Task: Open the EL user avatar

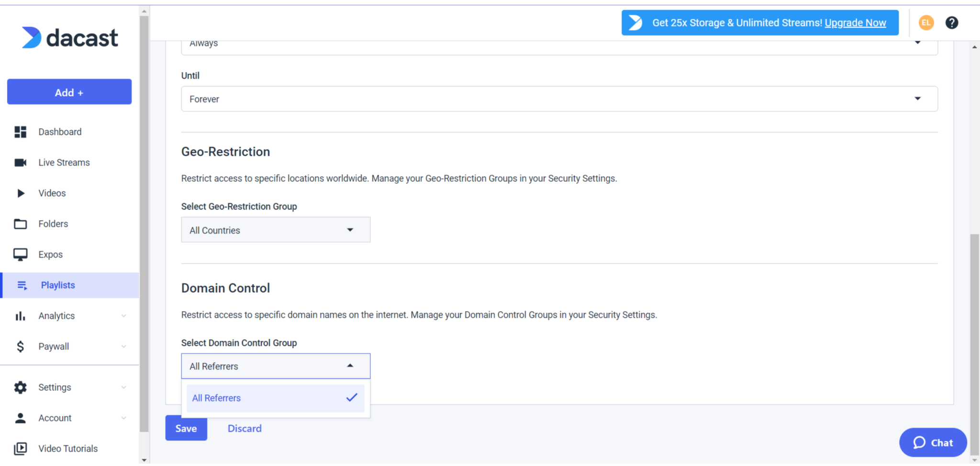Action: point(926,23)
